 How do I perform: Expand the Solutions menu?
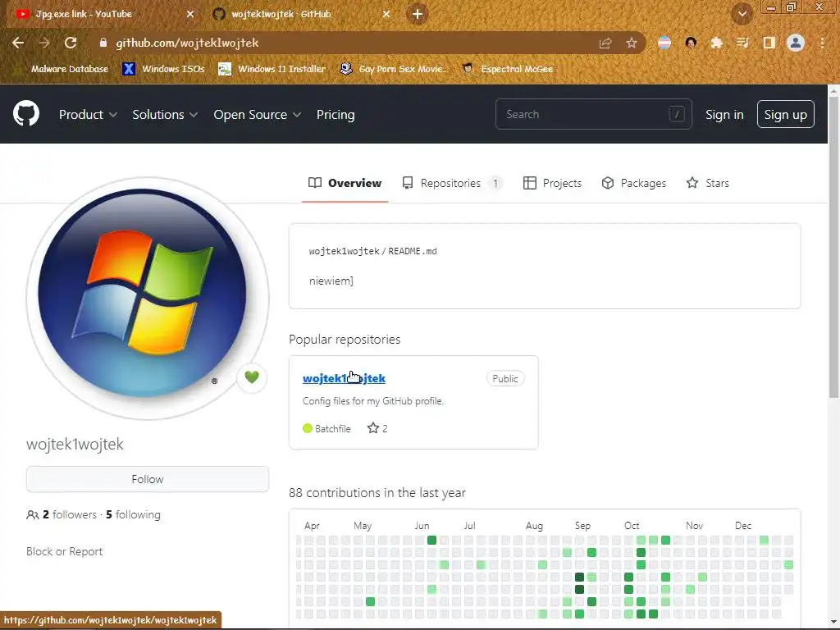click(165, 115)
